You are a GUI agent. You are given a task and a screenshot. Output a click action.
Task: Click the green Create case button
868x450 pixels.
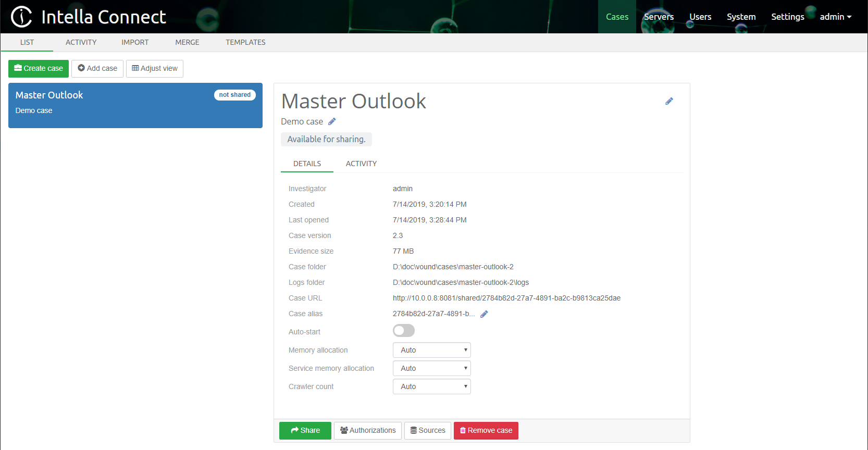click(x=39, y=68)
